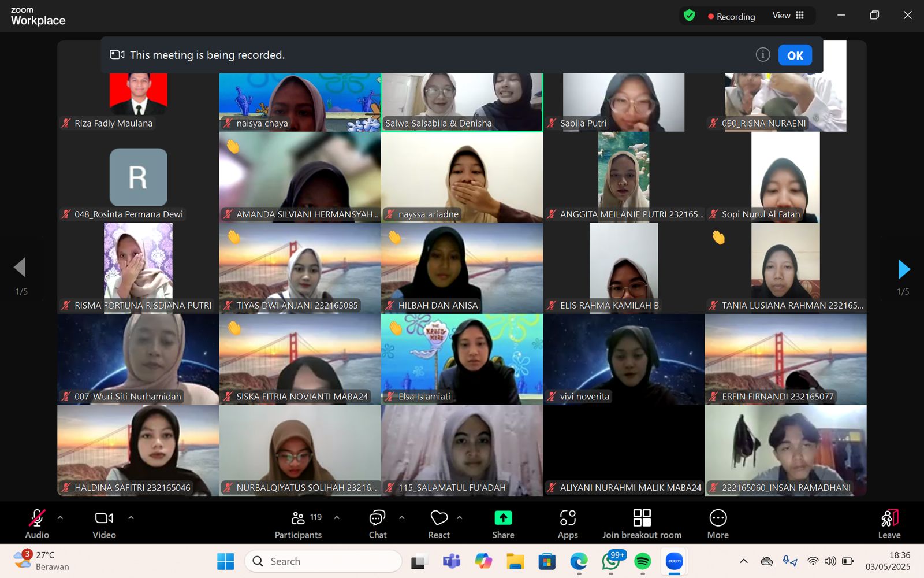Click the recording info icon
The image size is (924, 578).
tap(763, 55)
